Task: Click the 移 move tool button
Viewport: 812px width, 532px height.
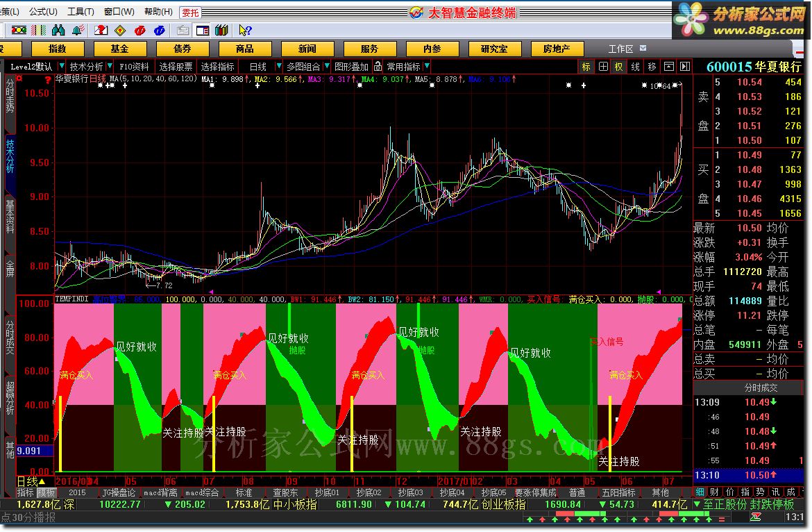Action: pos(652,66)
